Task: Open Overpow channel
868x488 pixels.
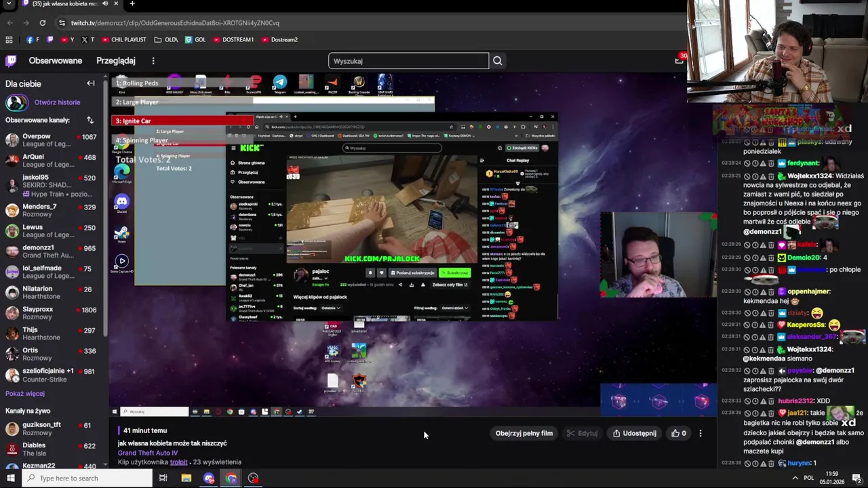Action: [x=52, y=140]
